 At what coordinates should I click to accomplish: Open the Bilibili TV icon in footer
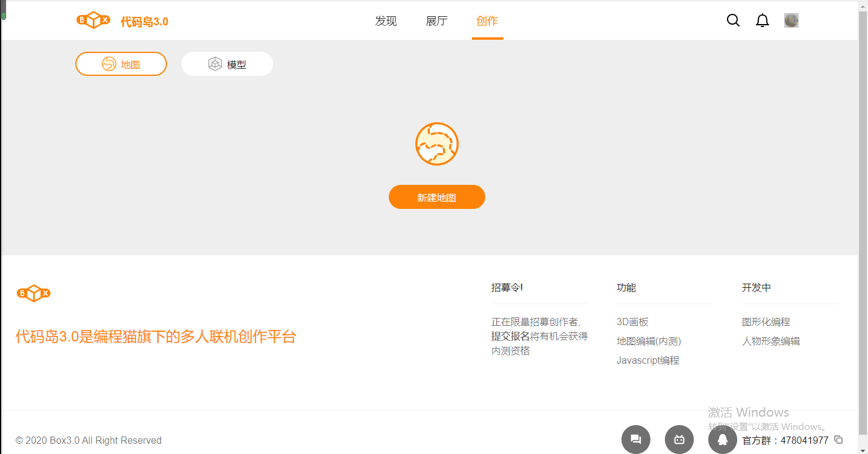tap(679, 440)
